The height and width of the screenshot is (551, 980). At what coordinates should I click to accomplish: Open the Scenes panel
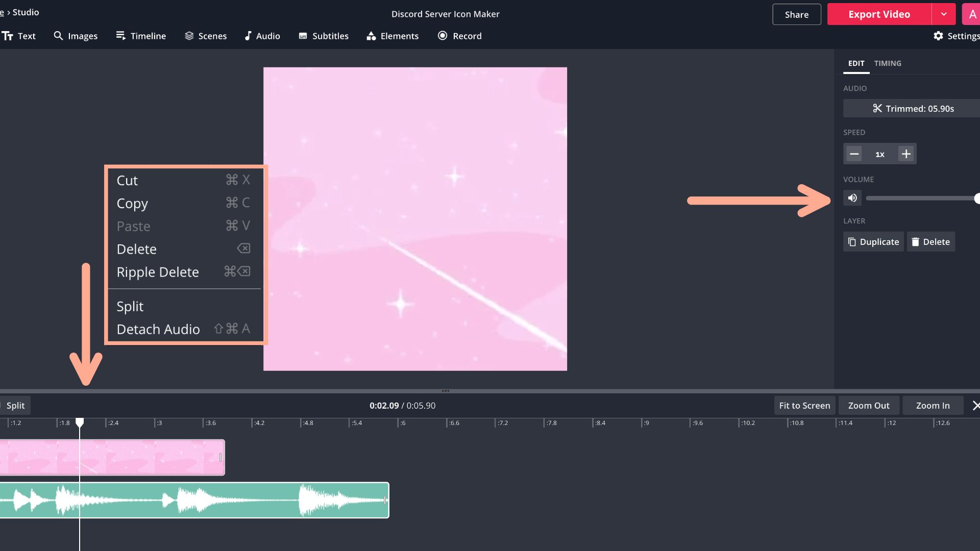pos(206,36)
